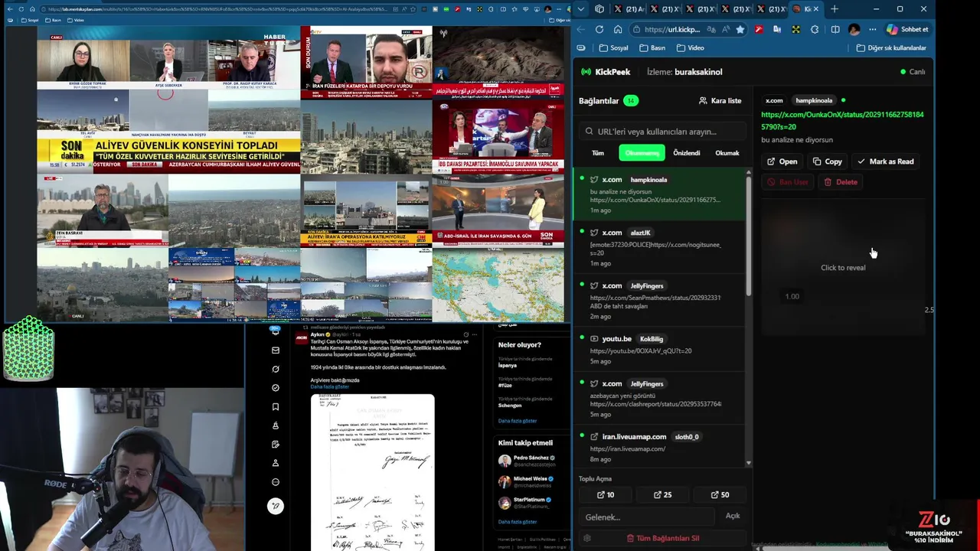Click the white compose post button in X
The height and width of the screenshot is (551, 980).
pos(276,506)
